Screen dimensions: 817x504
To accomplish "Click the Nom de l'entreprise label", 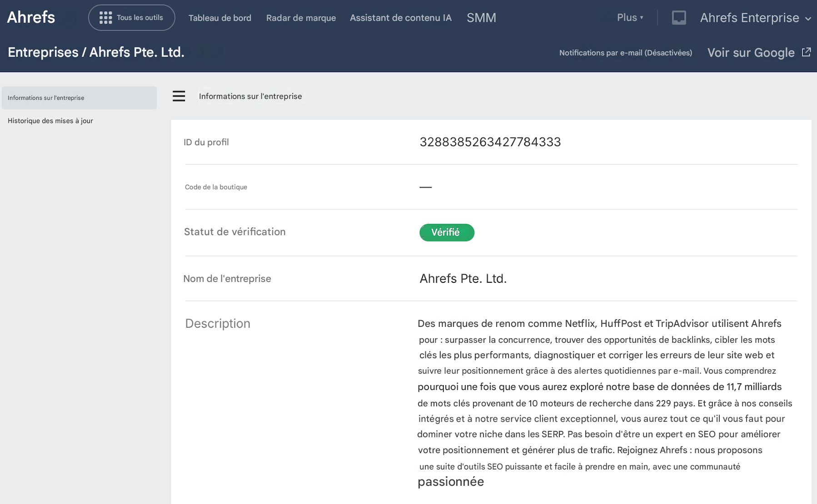I will [227, 279].
